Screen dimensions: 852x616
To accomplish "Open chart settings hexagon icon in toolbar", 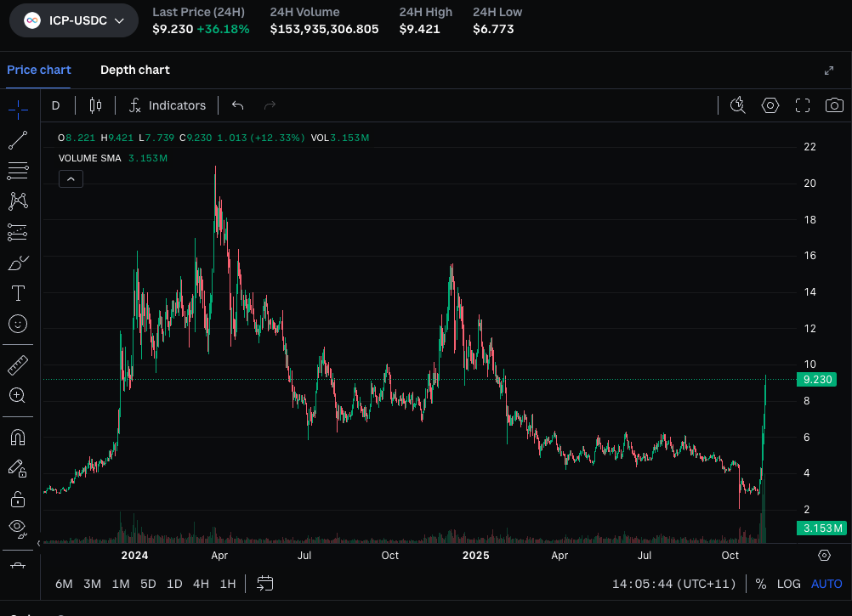I will [x=770, y=105].
